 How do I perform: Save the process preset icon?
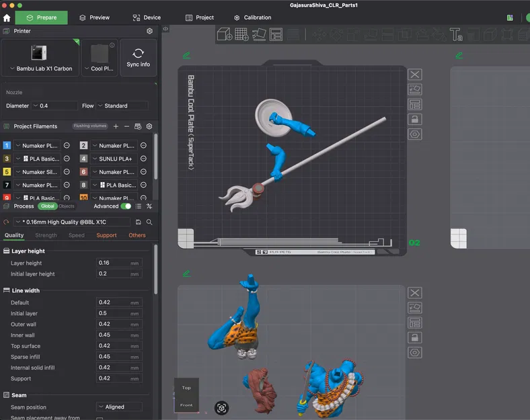[139, 222]
